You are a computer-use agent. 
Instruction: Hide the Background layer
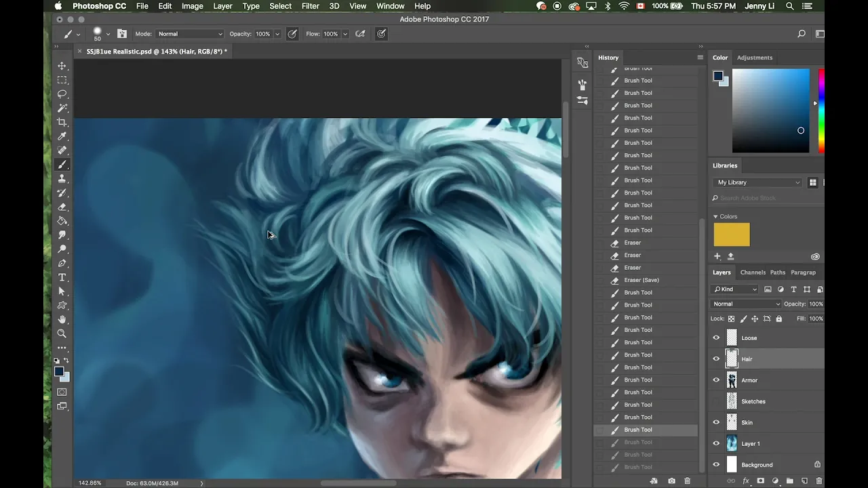click(716, 465)
